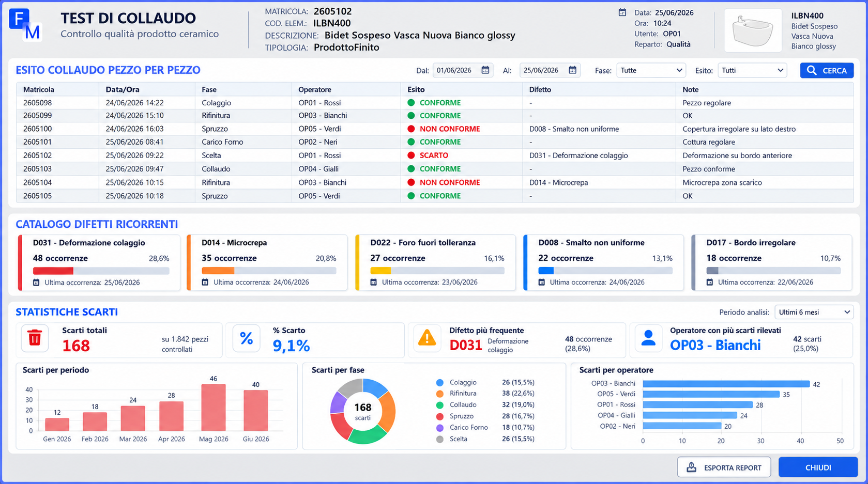Screen dimensions: 868x484
Task: Click the D022 occurrence progress bar
Action: pos(437,271)
